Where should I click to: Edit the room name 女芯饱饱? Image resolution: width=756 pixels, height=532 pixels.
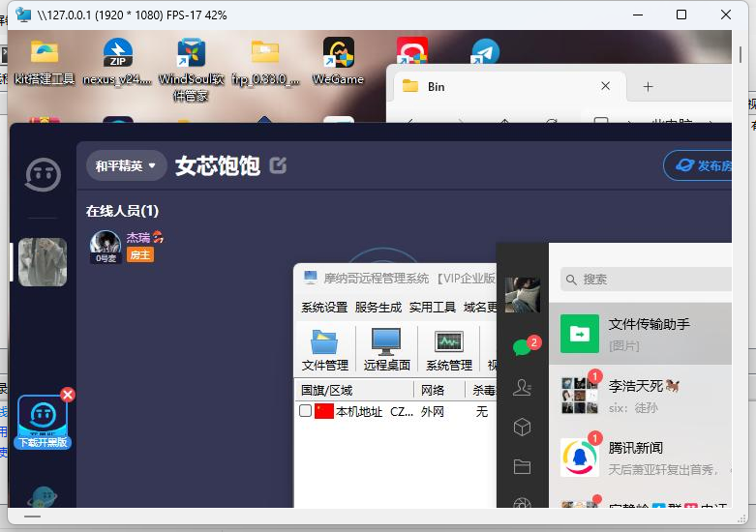[x=278, y=165]
